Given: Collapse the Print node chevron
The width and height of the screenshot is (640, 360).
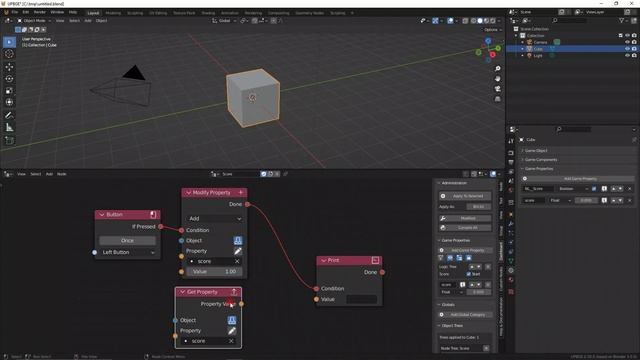Looking at the screenshot, I should tap(324, 260).
